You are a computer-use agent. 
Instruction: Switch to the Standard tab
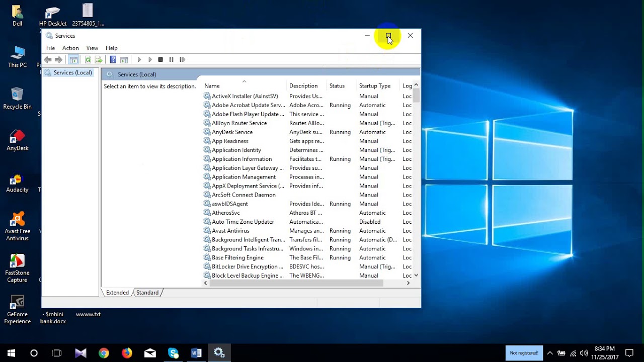tap(147, 293)
